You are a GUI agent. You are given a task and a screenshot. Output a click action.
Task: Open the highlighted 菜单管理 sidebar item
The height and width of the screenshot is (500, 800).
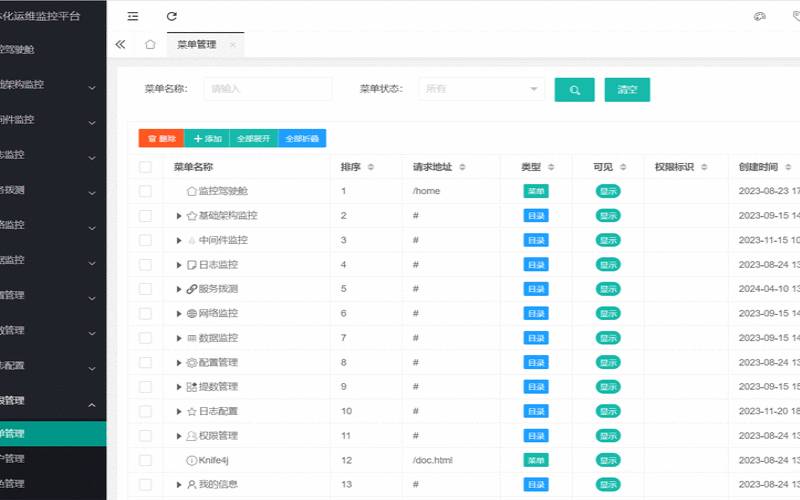point(53,434)
